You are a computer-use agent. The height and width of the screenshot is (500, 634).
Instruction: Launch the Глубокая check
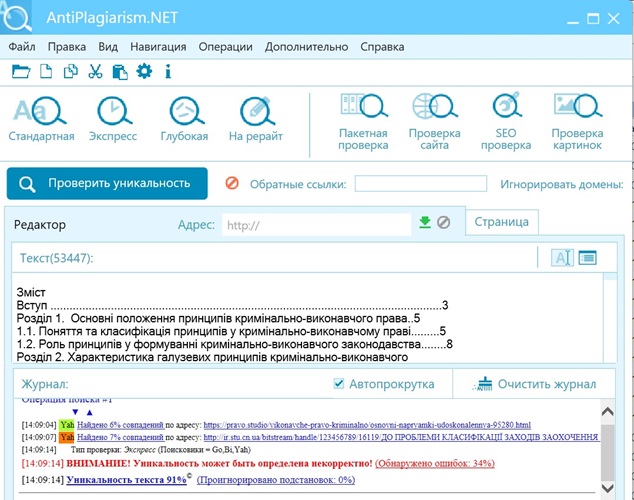click(x=184, y=119)
